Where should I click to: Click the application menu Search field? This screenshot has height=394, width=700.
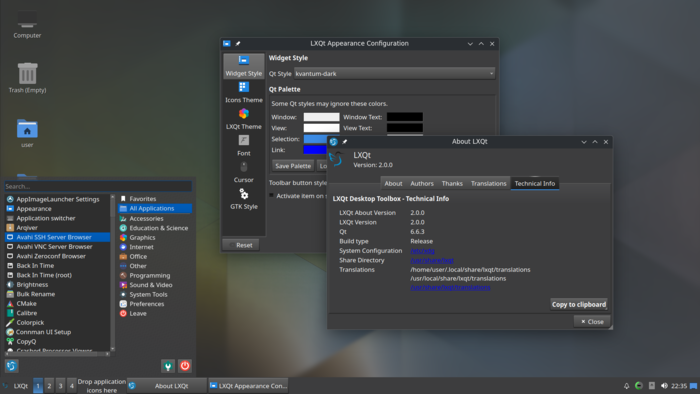98,186
